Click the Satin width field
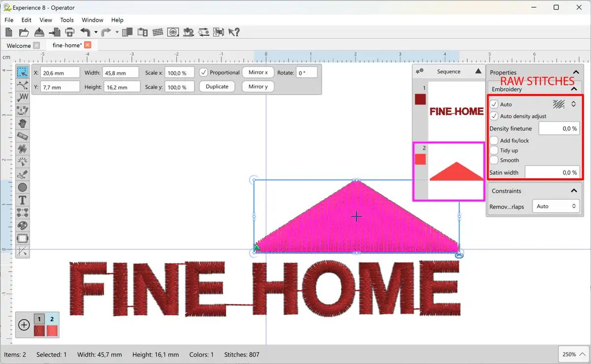 pyautogui.click(x=552, y=173)
